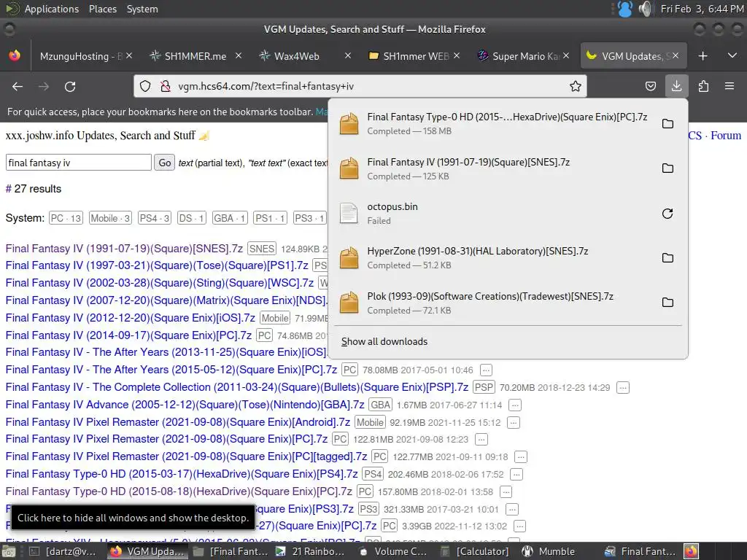Click the final fantasy iv search field
Image resolution: width=747 pixels, height=560 pixels.
(79, 163)
